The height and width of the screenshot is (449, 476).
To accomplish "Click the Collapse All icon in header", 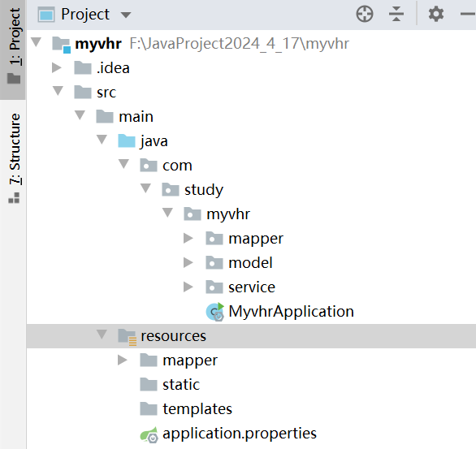I will (x=396, y=15).
